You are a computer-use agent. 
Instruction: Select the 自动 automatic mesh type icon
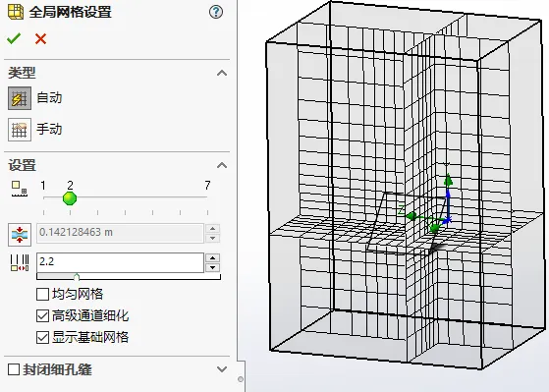20,98
